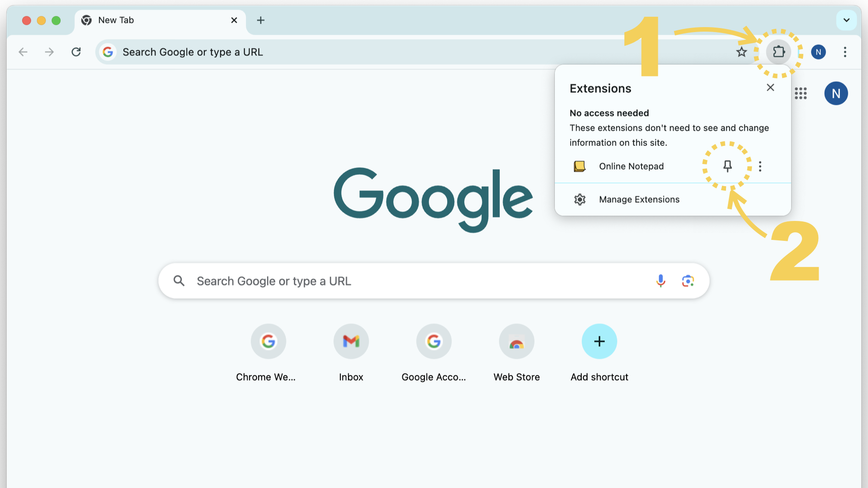Viewport: 868px width, 488px height.
Task: Click the back navigation arrow
Action: (x=22, y=52)
